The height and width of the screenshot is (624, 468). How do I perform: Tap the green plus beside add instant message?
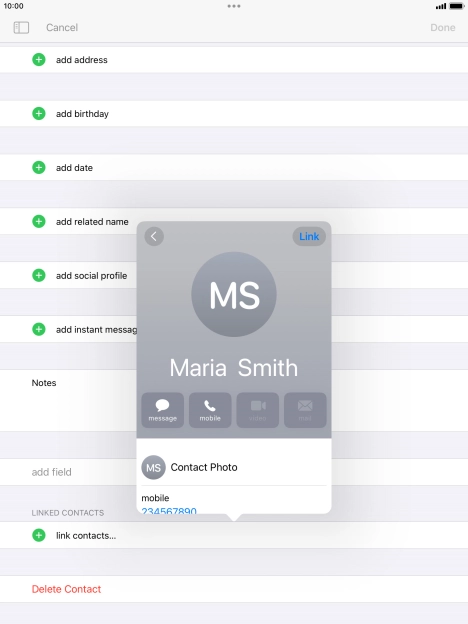[39, 329]
